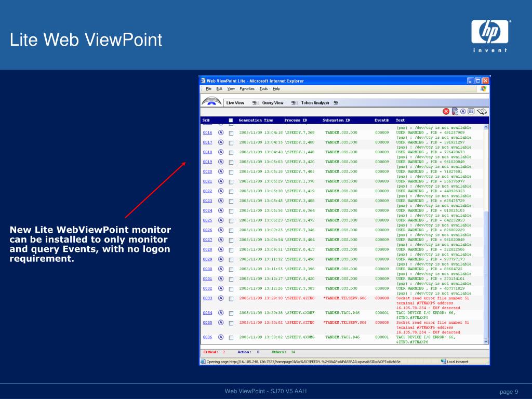Click the circled A icon for event 0036
The width and height of the screenshot is (532, 399).
221,337
